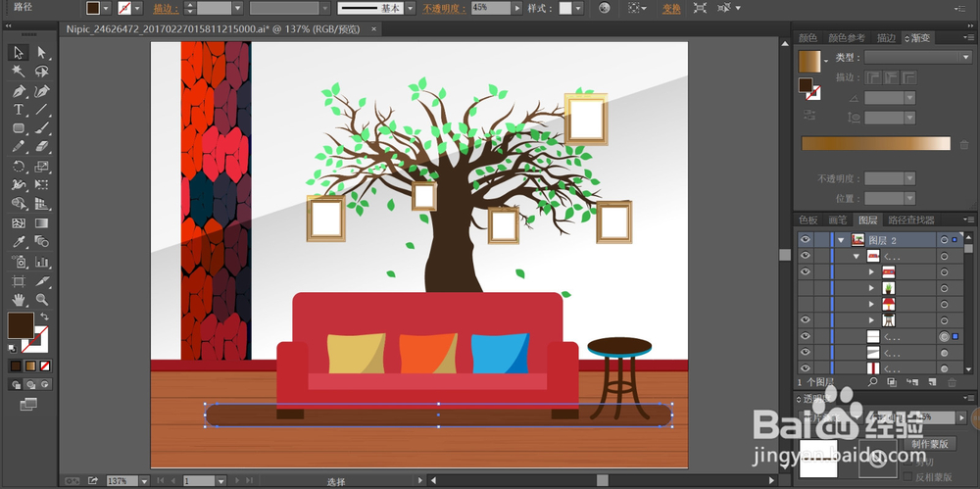Toggle eye on the red stripe layer

805,368
